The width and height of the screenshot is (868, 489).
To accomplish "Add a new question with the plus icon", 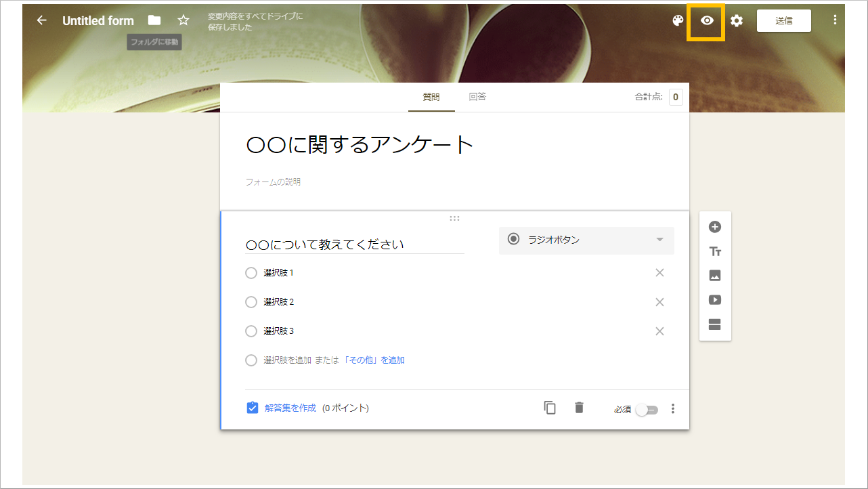I will pyautogui.click(x=715, y=227).
